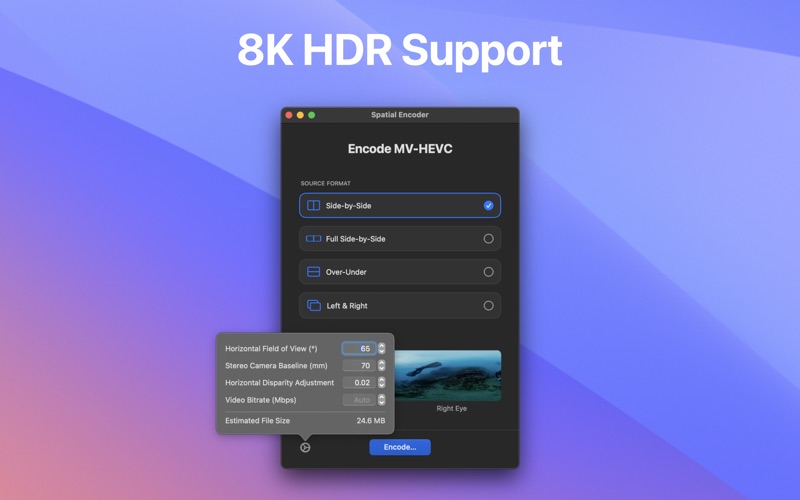Click the Full Side-by-Side format icon
The width and height of the screenshot is (800, 500).
tap(313, 239)
